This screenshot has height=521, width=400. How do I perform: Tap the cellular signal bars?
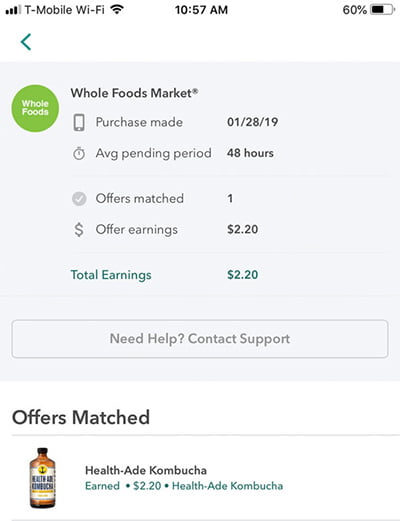point(12,10)
